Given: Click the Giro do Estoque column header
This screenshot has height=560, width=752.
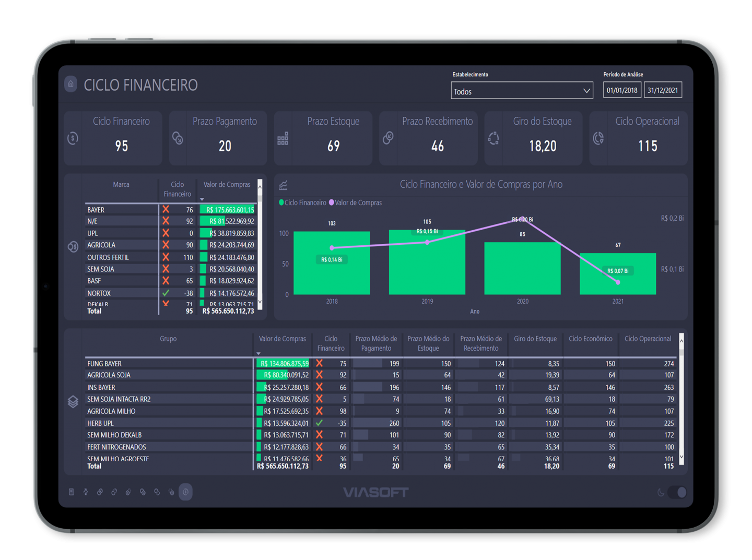Looking at the screenshot, I should [x=535, y=339].
